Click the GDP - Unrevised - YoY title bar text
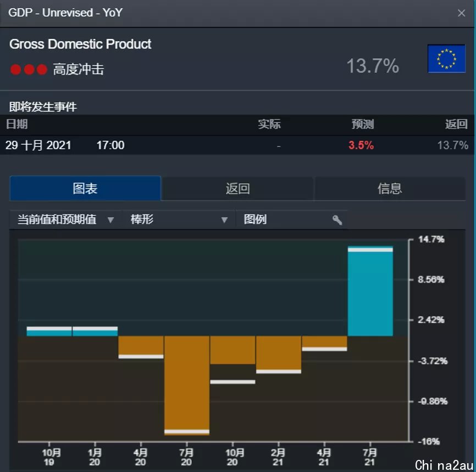The image size is (476, 472). 65,13
